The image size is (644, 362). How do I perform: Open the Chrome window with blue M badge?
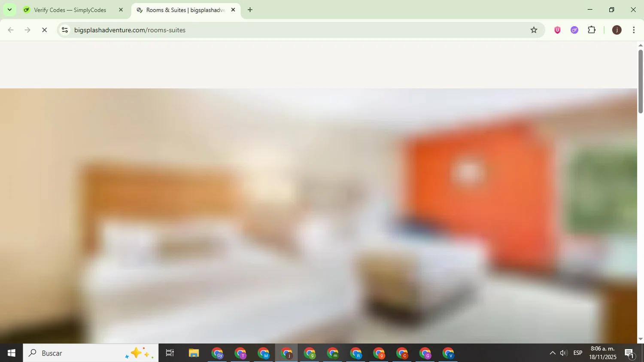pos(264,353)
